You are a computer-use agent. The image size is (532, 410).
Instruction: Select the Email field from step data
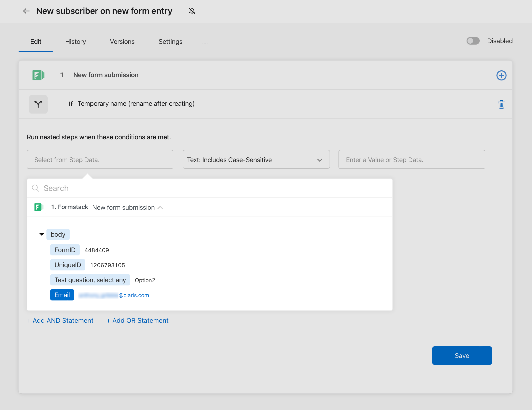click(62, 295)
